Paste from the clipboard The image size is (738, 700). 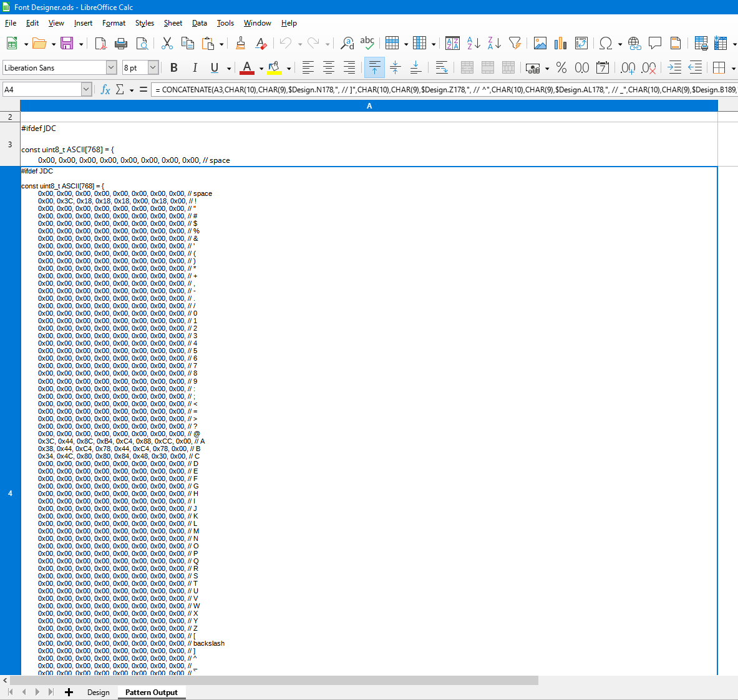208,44
